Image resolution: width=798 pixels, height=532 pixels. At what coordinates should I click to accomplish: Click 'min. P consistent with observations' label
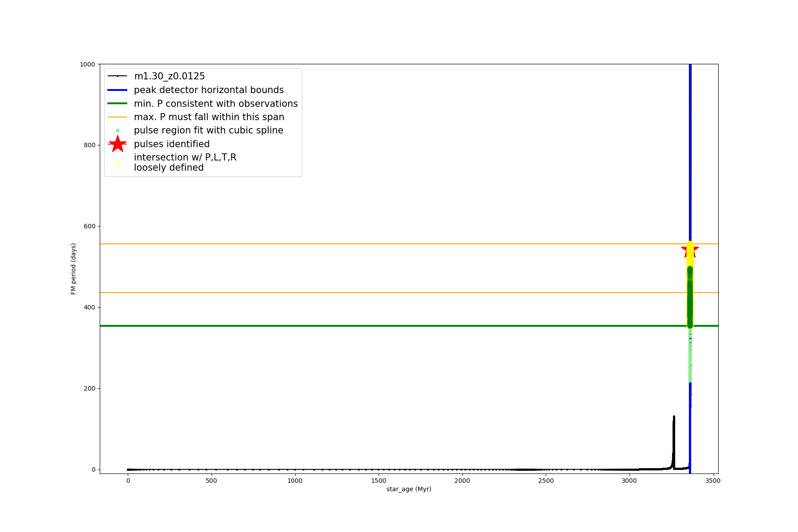[x=216, y=104]
